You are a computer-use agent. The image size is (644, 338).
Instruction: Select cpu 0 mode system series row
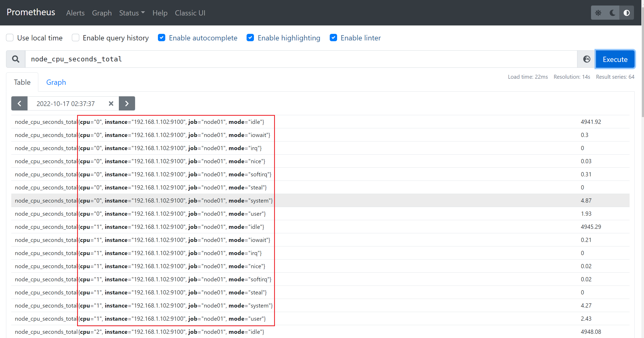click(320, 200)
